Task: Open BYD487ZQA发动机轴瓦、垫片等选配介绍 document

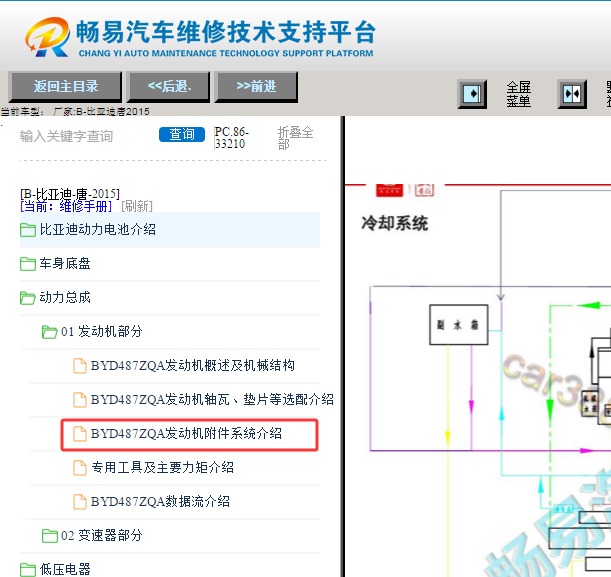Action: (212, 399)
